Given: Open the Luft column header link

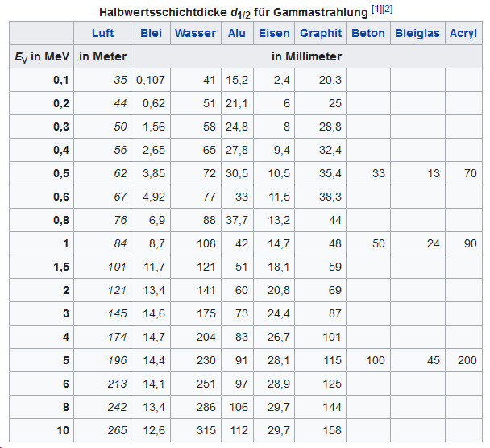Looking at the screenshot, I should click(102, 33).
